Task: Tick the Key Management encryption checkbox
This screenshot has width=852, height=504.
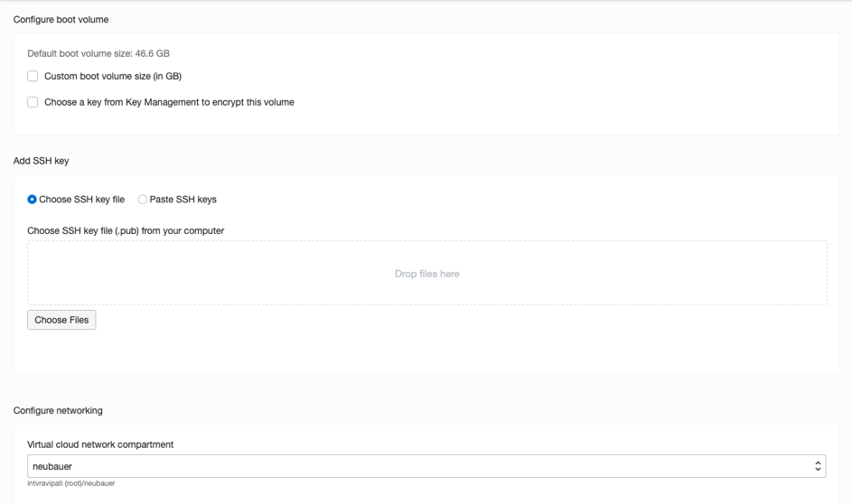Action: (33, 102)
